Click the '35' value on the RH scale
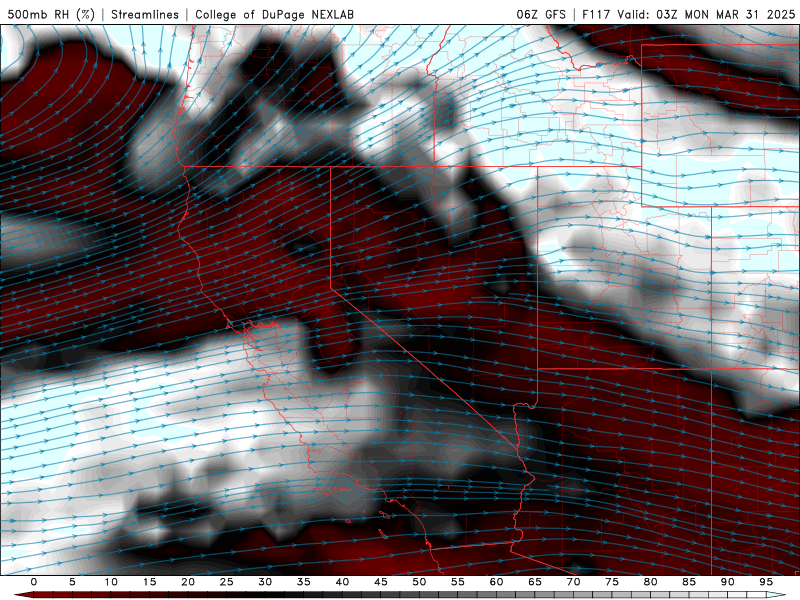The width and height of the screenshot is (800, 600). click(x=304, y=582)
